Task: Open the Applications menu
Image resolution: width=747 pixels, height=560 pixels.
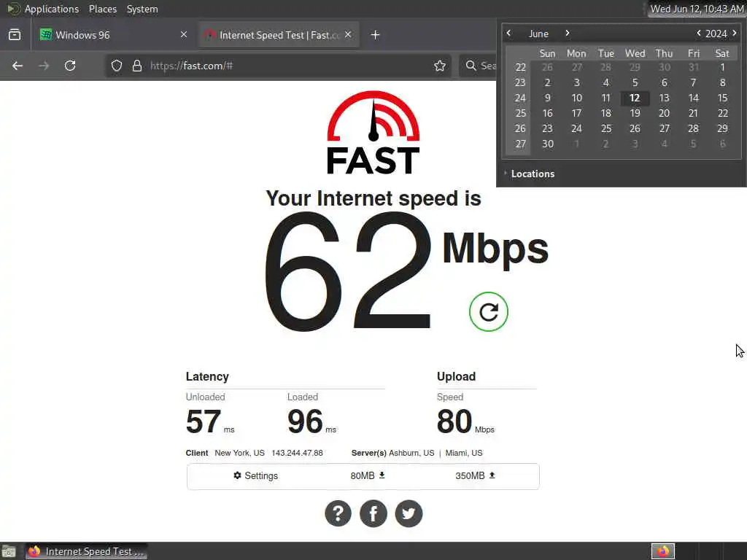Action: [52, 9]
